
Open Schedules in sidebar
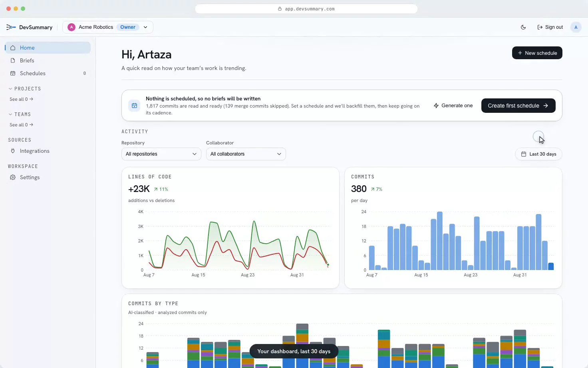(x=48, y=73)
